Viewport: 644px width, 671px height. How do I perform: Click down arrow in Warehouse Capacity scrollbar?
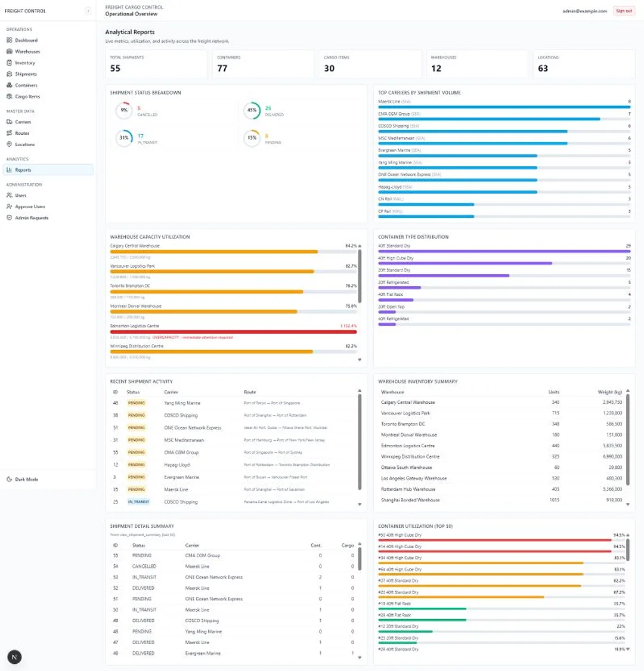(360, 360)
